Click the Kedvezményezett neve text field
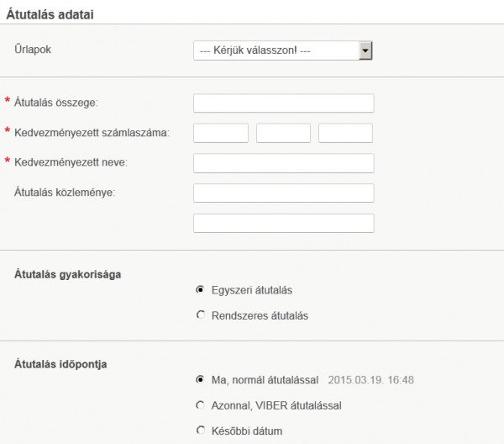Image resolution: width=504 pixels, height=444 pixels. click(x=283, y=162)
